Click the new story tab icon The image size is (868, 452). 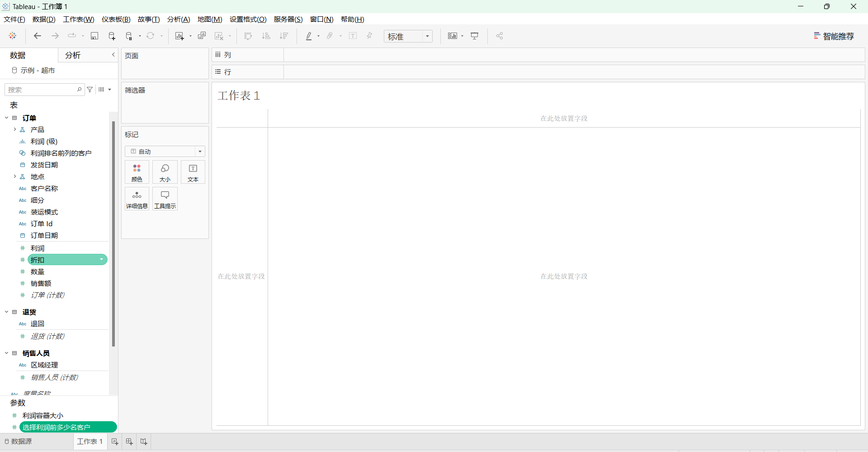[x=144, y=442]
